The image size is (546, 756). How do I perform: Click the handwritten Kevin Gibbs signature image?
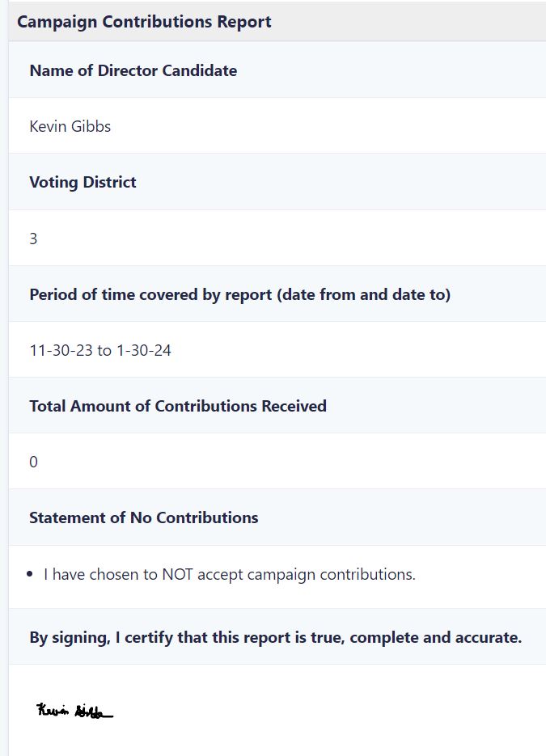coord(74,711)
